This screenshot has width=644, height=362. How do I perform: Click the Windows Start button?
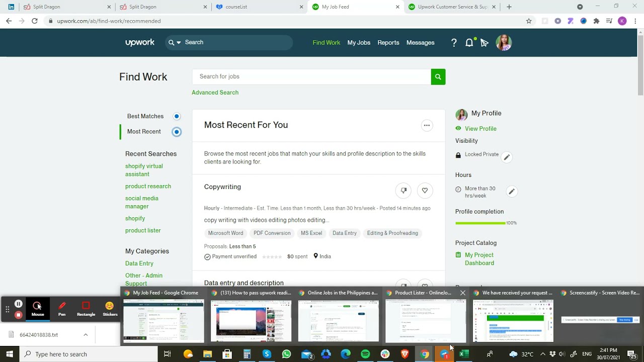pos(10,354)
